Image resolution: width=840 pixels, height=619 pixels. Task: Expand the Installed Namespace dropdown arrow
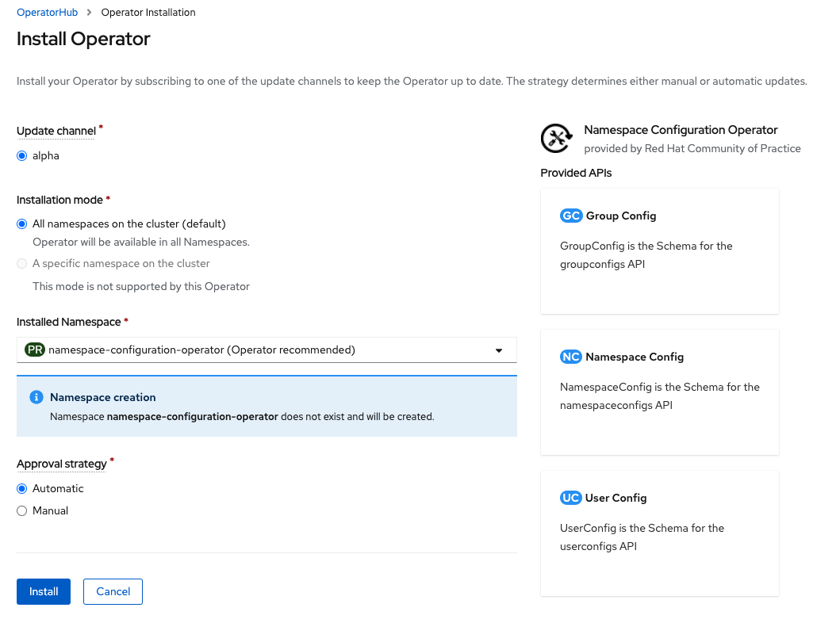pyautogui.click(x=499, y=350)
